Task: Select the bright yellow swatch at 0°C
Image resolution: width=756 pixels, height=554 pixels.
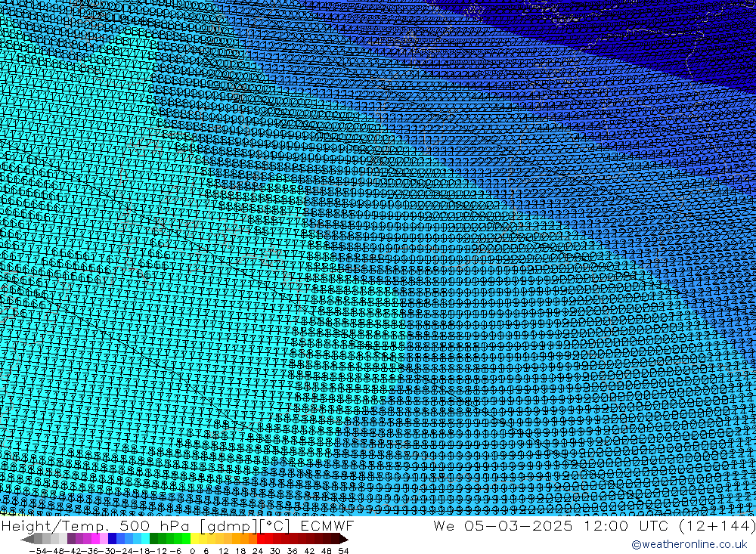Action: [195, 539]
